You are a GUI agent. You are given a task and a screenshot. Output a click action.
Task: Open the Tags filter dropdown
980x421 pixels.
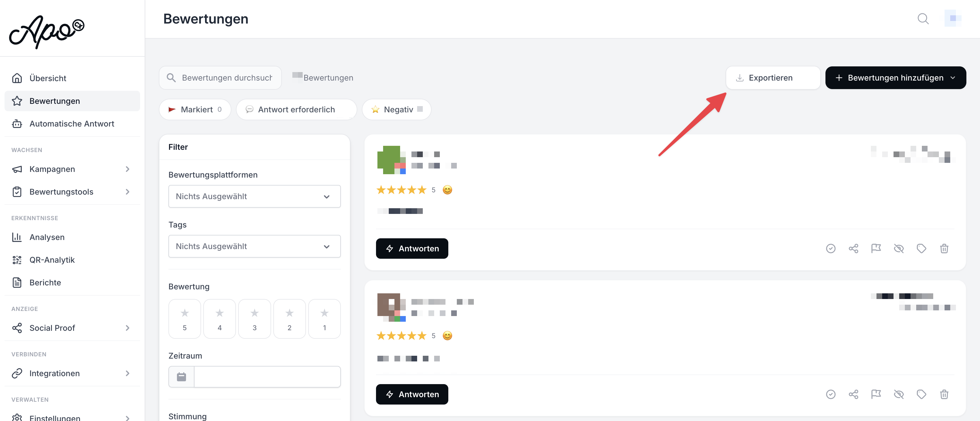(254, 246)
